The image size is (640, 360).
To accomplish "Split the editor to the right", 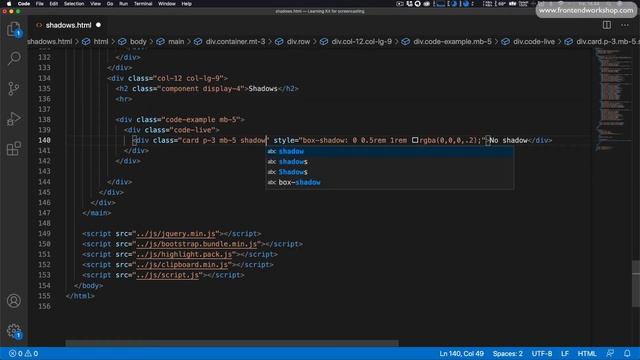I will [607, 25].
